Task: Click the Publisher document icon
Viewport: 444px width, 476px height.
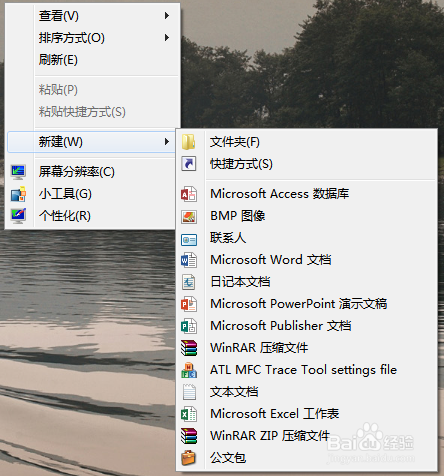Action: point(189,326)
